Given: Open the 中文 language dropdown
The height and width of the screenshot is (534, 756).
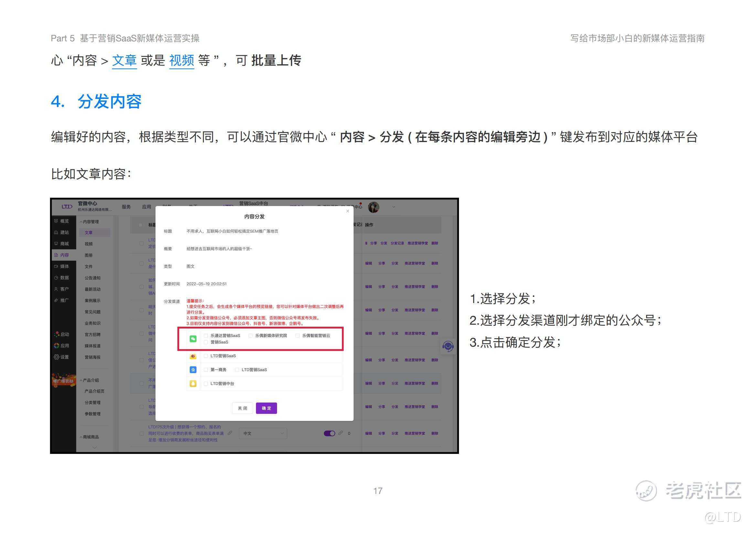Looking at the screenshot, I should 263,433.
